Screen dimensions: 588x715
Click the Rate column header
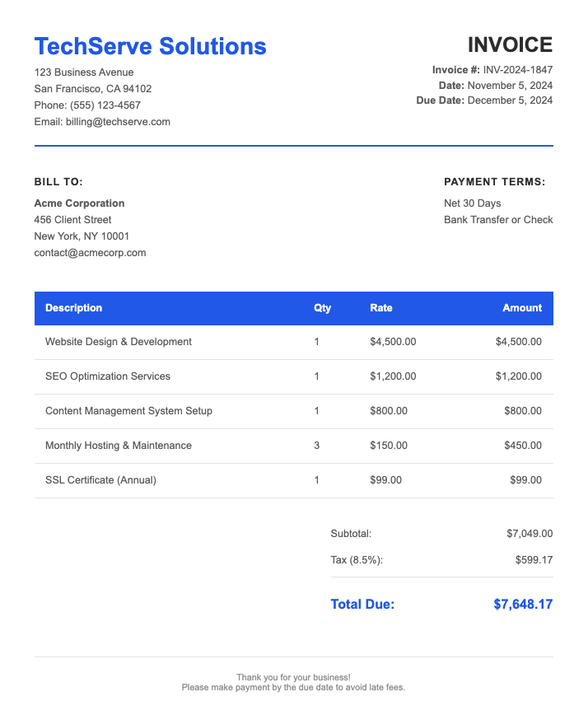tap(381, 308)
